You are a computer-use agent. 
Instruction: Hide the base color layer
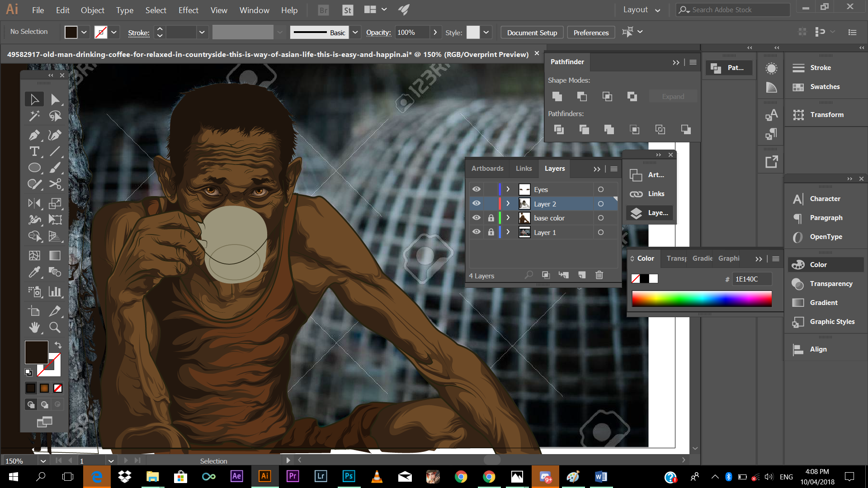(x=476, y=218)
